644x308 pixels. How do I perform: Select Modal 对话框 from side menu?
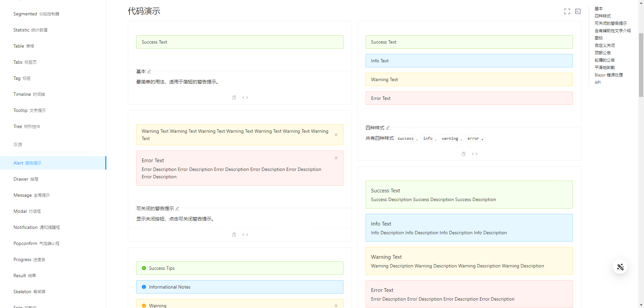point(27,211)
